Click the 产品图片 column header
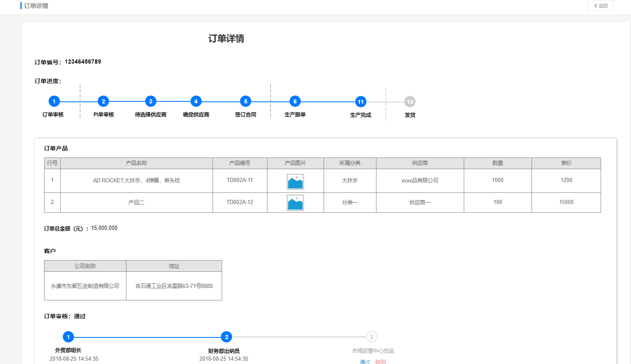Image resolution: width=631 pixels, height=364 pixels. click(295, 163)
